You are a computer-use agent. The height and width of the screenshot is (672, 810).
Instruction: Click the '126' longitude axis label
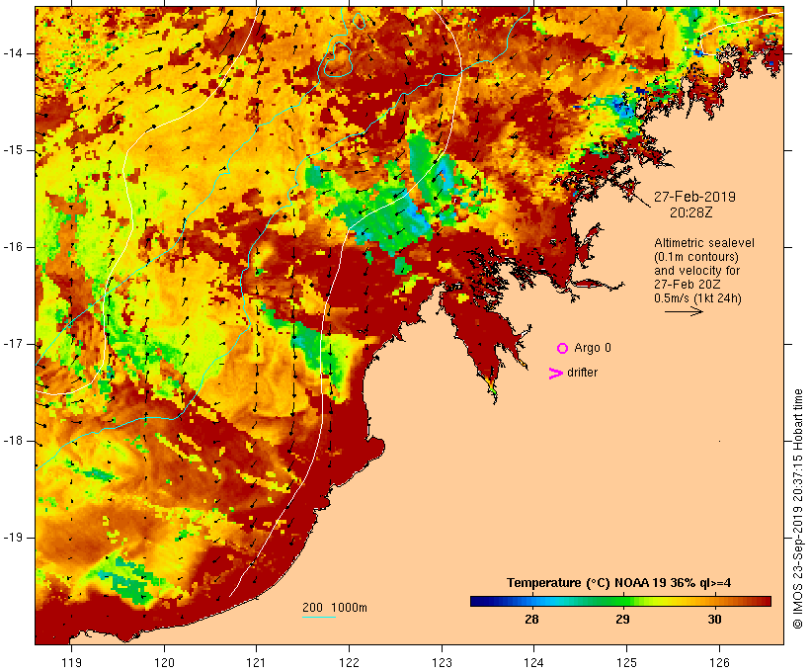coord(719,663)
